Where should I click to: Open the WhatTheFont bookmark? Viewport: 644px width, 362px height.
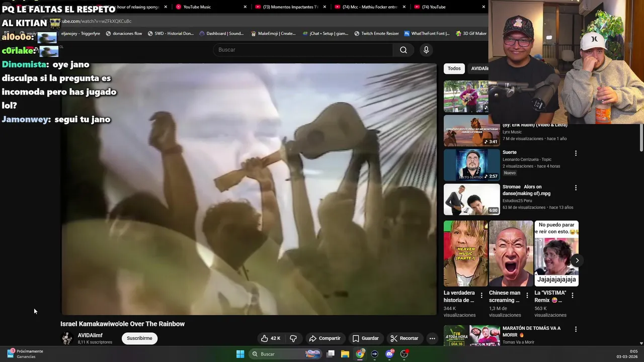point(427,34)
